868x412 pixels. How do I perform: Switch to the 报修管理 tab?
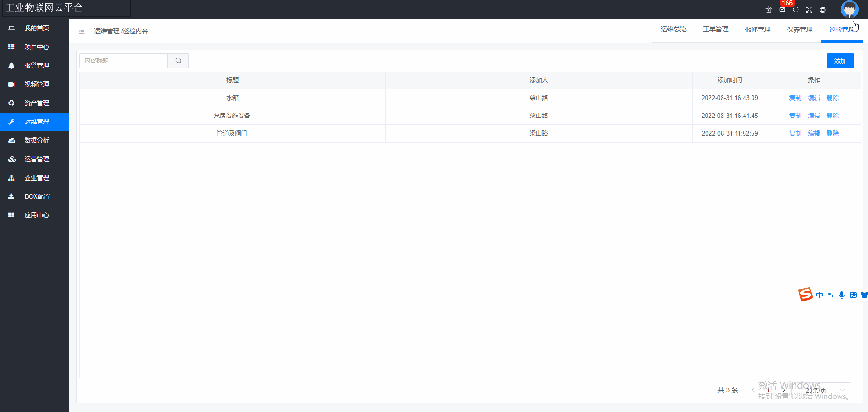point(758,29)
